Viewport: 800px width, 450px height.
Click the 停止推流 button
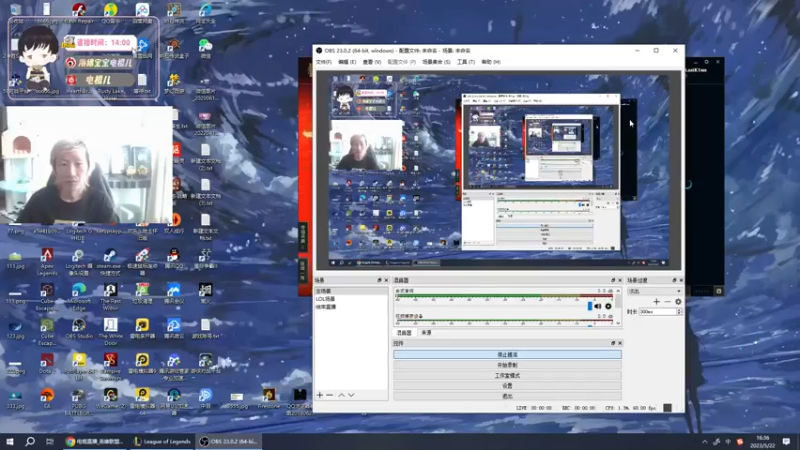tap(507, 354)
